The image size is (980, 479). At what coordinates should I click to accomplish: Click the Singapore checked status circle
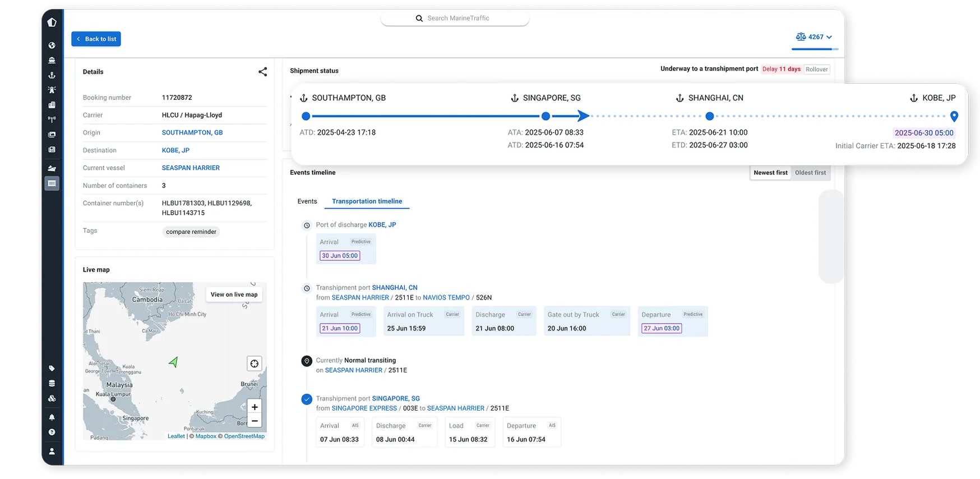(307, 399)
